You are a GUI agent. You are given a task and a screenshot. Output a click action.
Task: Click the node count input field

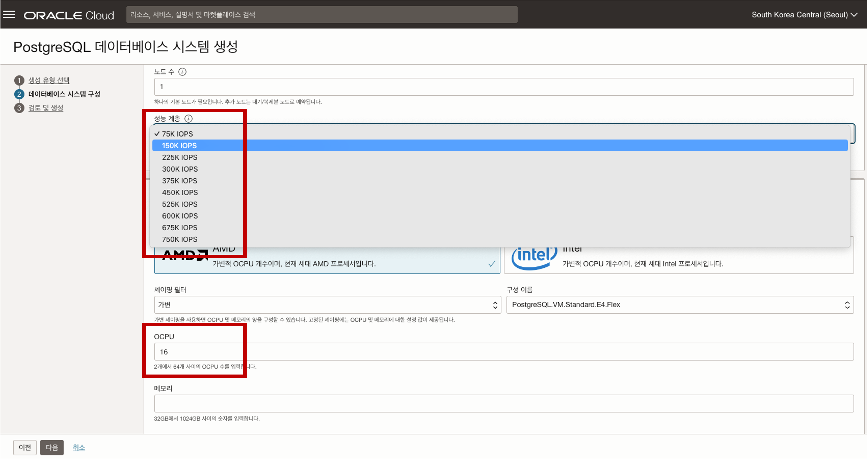tap(504, 87)
